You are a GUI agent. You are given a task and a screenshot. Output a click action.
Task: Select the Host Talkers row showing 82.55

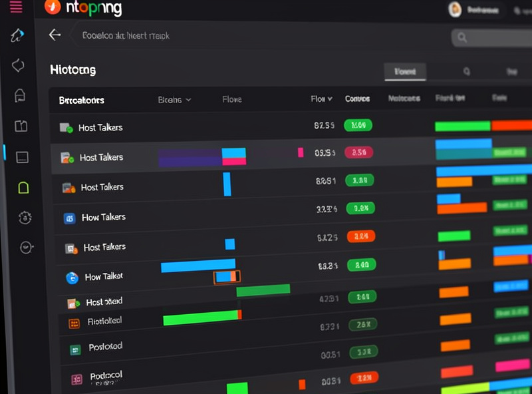291,128
